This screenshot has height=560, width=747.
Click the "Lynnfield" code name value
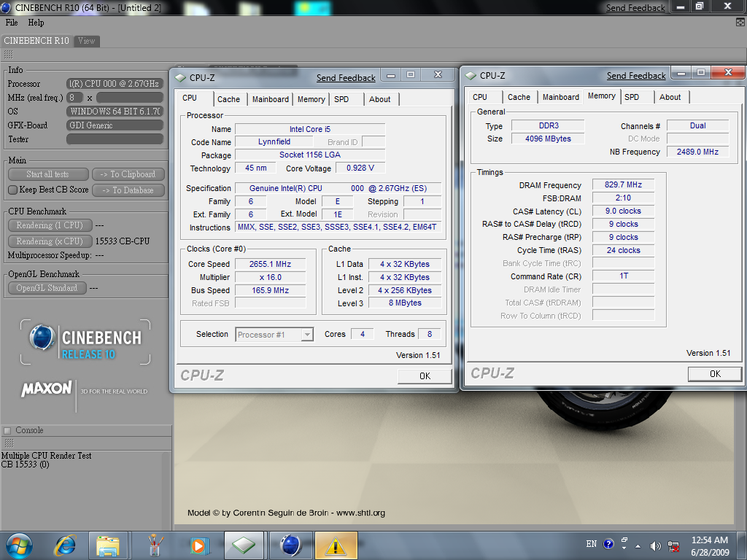(x=274, y=142)
